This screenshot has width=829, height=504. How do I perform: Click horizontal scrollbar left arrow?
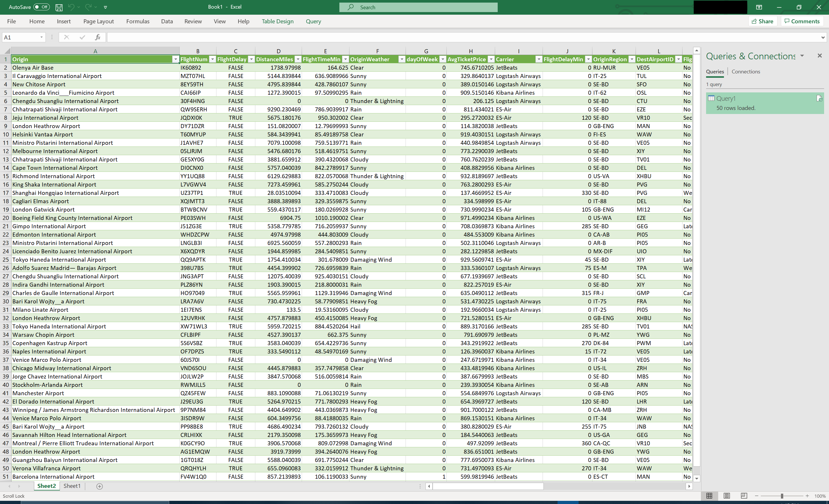click(429, 486)
